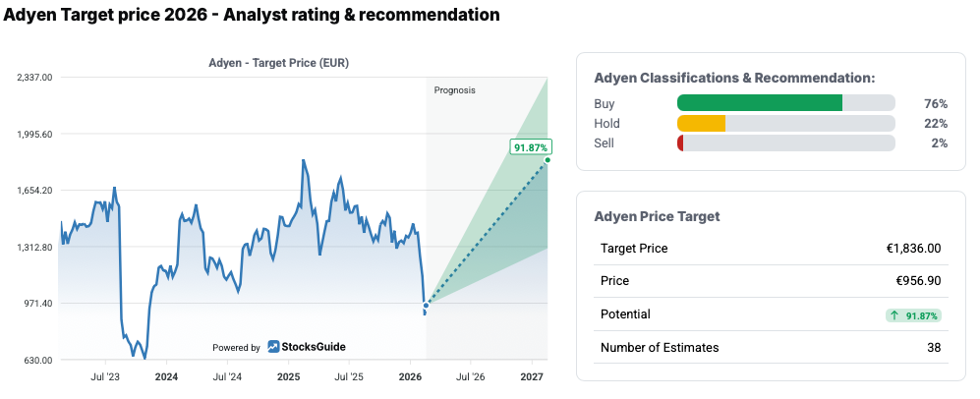This screenshot has width=980, height=399.
Task: Click the Number of Estimates value 38
Action: click(933, 347)
